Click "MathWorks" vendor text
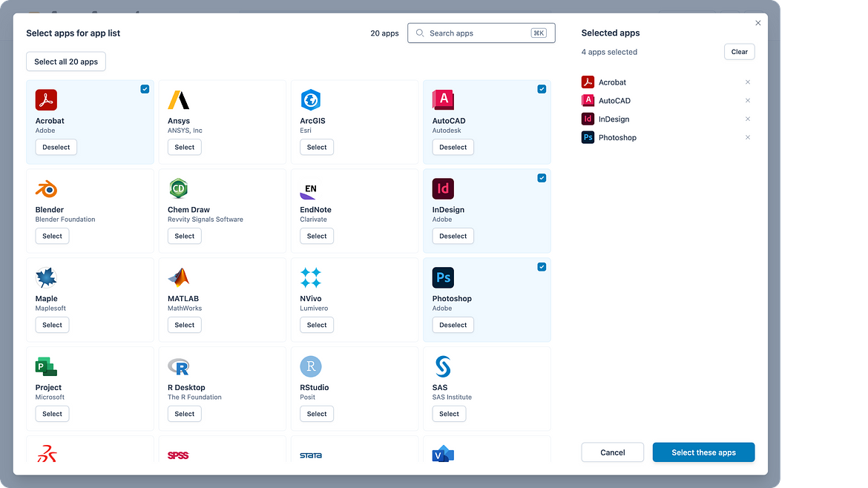Image resolution: width=868 pixels, height=488 pixels. tap(185, 309)
